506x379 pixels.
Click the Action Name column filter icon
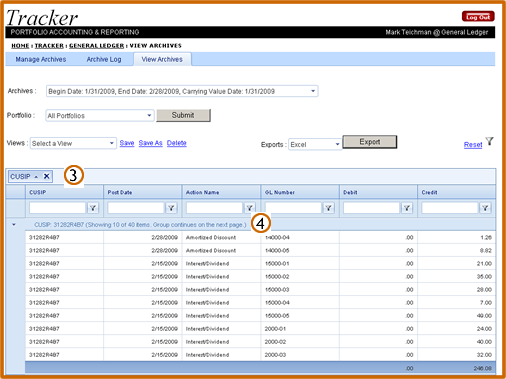point(250,208)
